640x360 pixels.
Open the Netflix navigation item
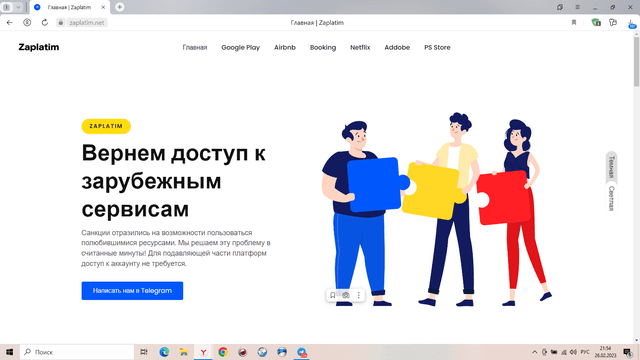tap(360, 47)
